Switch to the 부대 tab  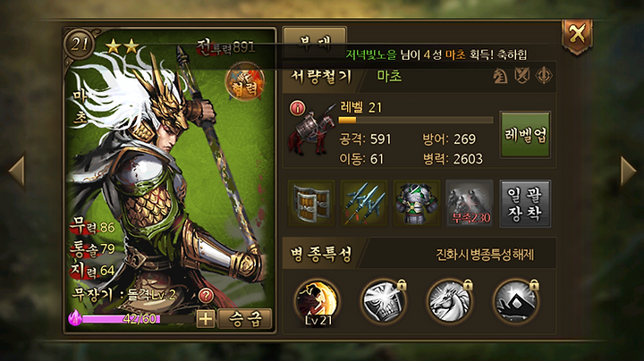coord(315,43)
